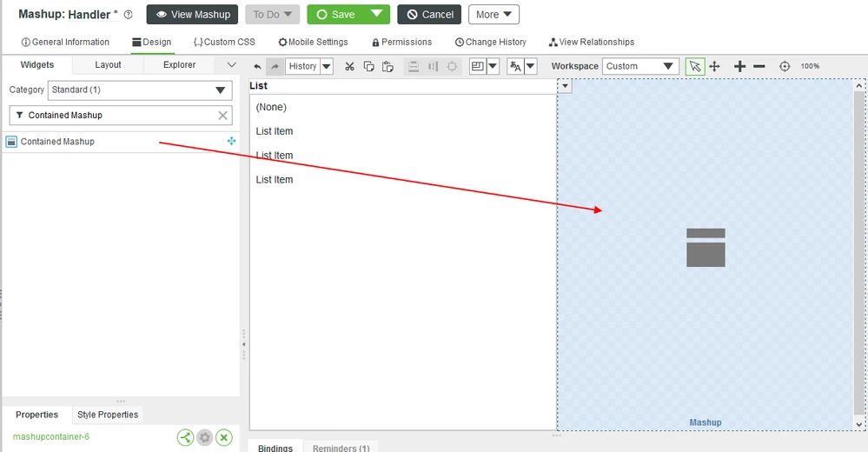Clear the widget filter with X

[x=222, y=116]
